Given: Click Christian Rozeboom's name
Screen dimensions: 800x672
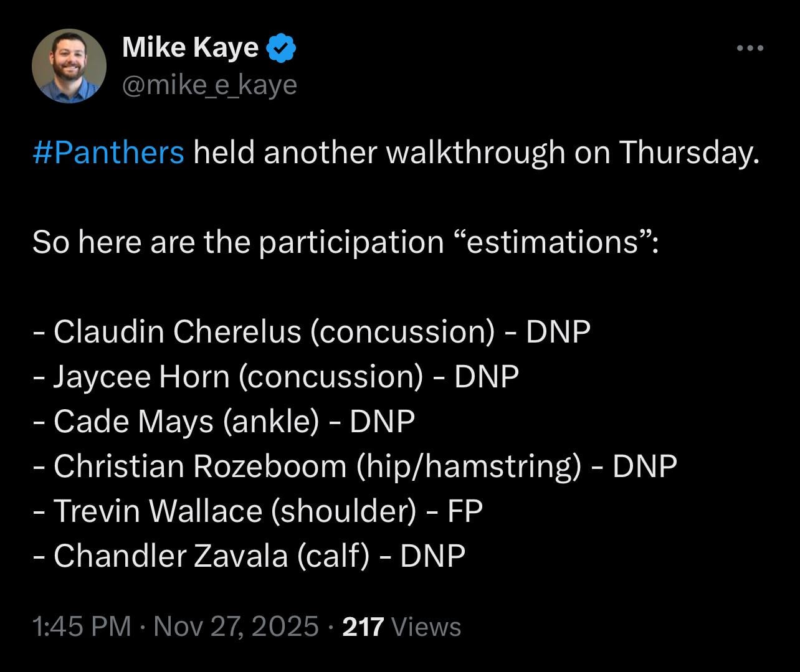Looking at the screenshot, I should coord(199,466).
